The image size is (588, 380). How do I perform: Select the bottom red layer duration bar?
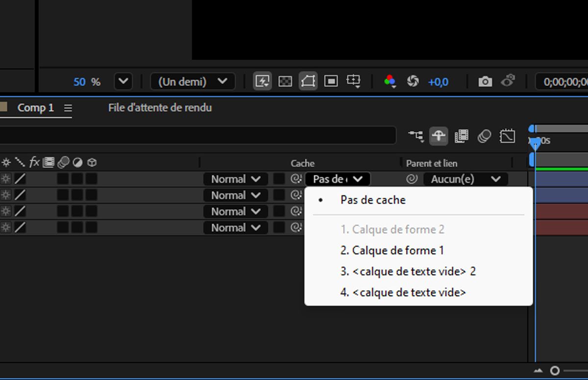[x=562, y=228]
